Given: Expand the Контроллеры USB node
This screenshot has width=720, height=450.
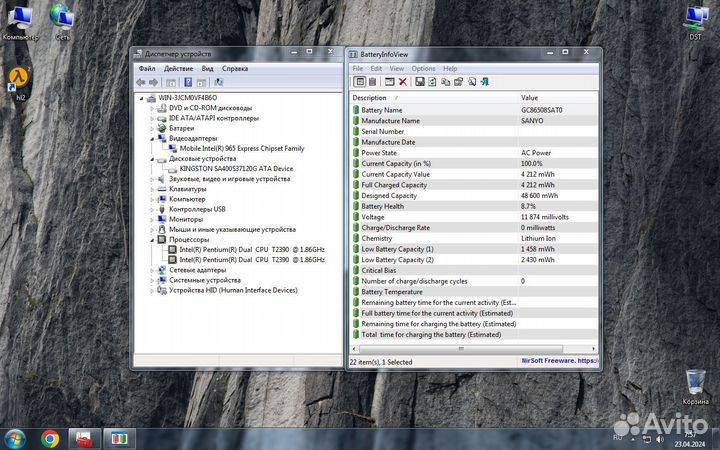Looking at the screenshot, I should pyautogui.click(x=152, y=209).
